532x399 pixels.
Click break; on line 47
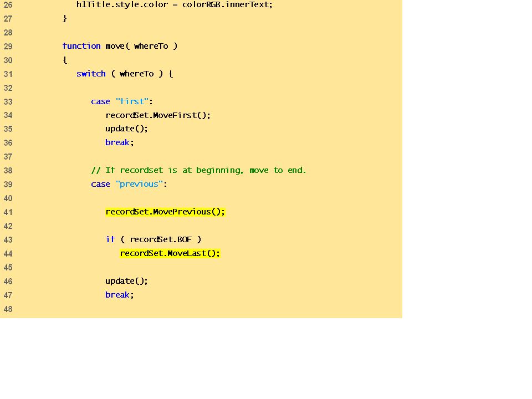(120, 295)
